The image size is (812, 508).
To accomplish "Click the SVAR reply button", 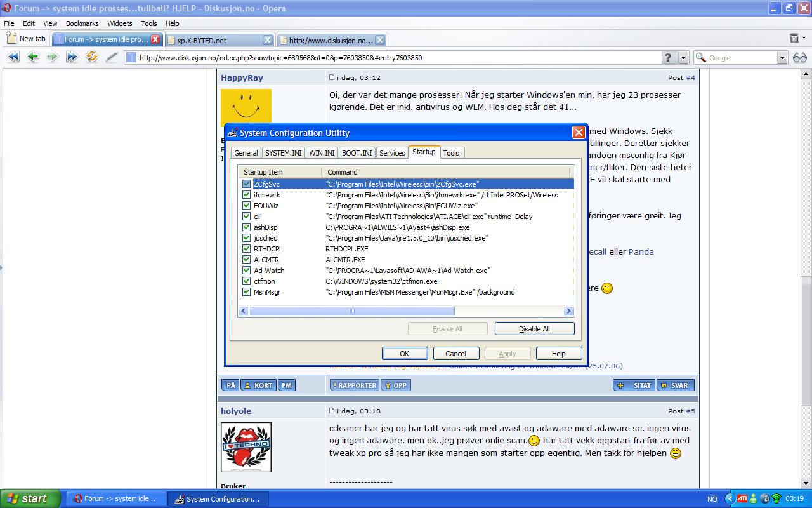I will 676,385.
